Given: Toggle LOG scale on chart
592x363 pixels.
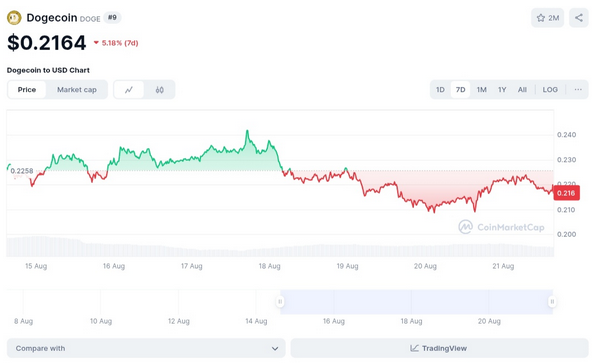Looking at the screenshot, I should 550,90.
